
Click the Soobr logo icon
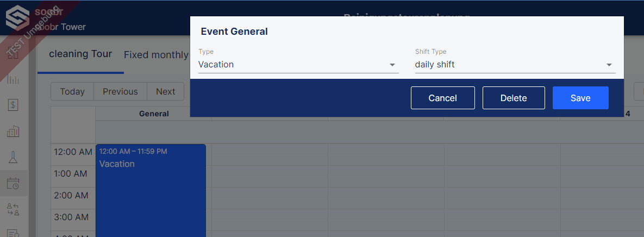tap(17, 17)
